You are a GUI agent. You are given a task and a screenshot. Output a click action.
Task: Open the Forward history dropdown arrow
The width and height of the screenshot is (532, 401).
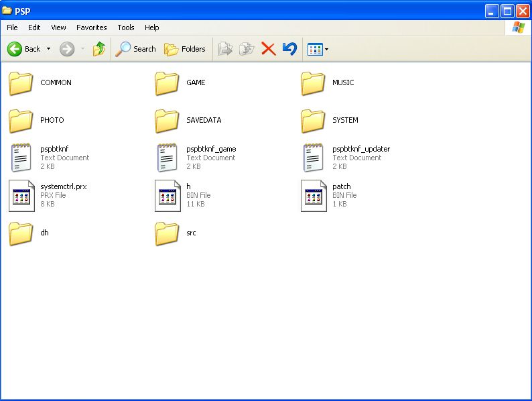82,49
